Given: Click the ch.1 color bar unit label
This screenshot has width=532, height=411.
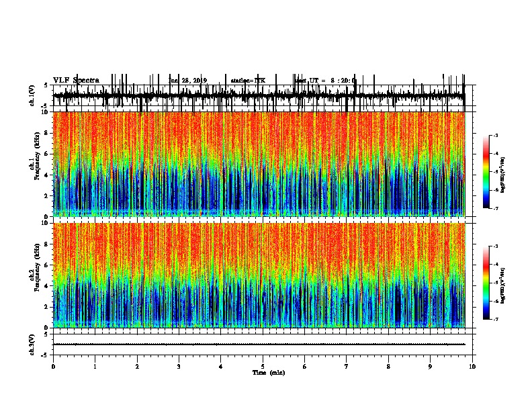Looking at the screenshot, I should tap(502, 175).
